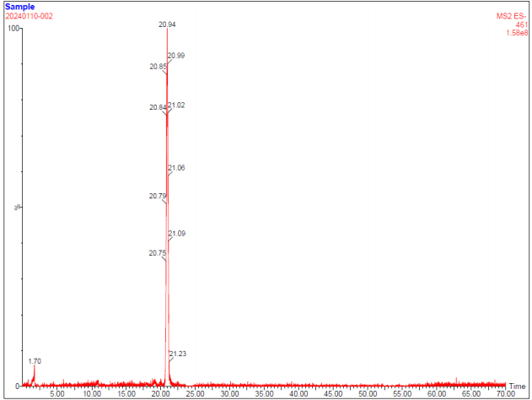The width and height of the screenshot is (532, 400).
Task: Click the retention label 21.02
Action: pyautogui.click(x=176, y=105)
